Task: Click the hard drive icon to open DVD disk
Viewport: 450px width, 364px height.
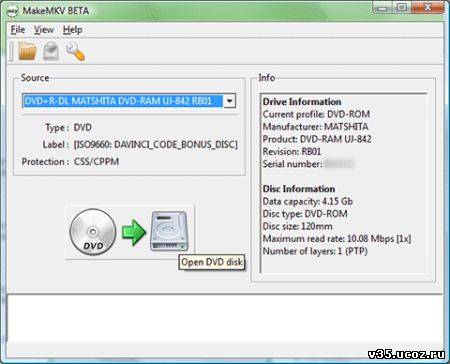Action: 169,231
